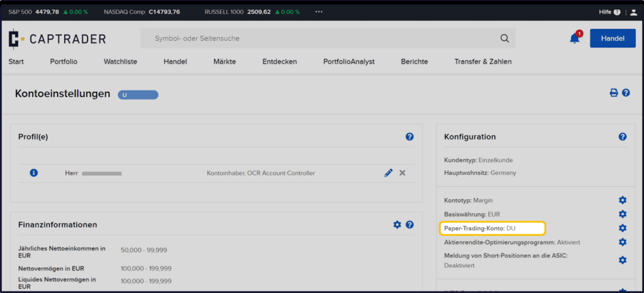Show info for the Herr profile
This screenshot has height=293, width=644.
pos(34,173)
